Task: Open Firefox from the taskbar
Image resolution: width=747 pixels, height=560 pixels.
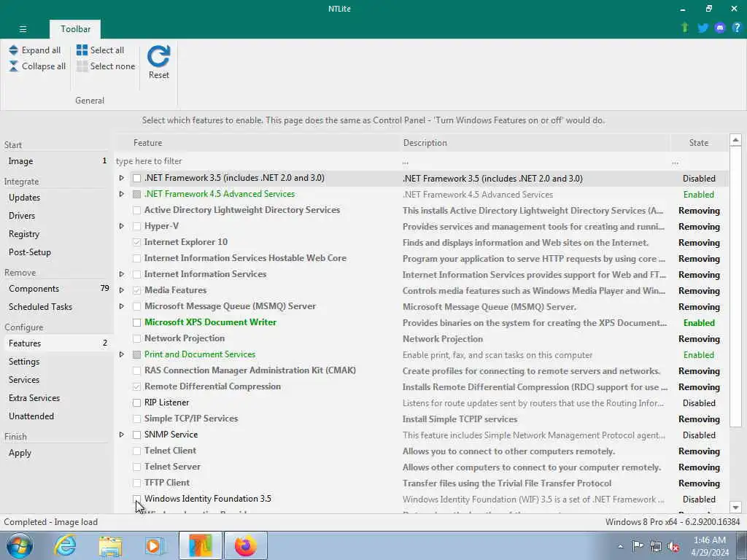Action: click(x=245, y=545)
